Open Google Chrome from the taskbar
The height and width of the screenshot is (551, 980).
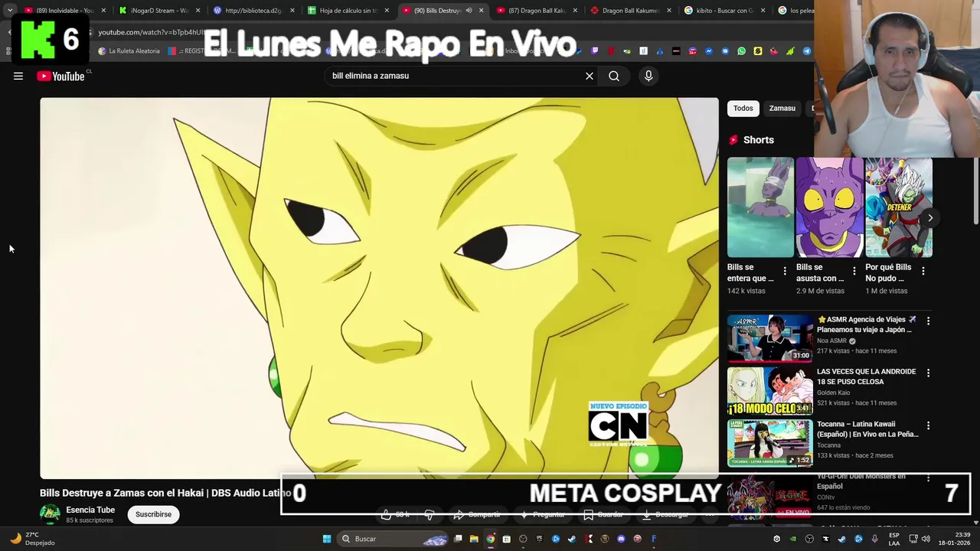click(x=491, y=539)
